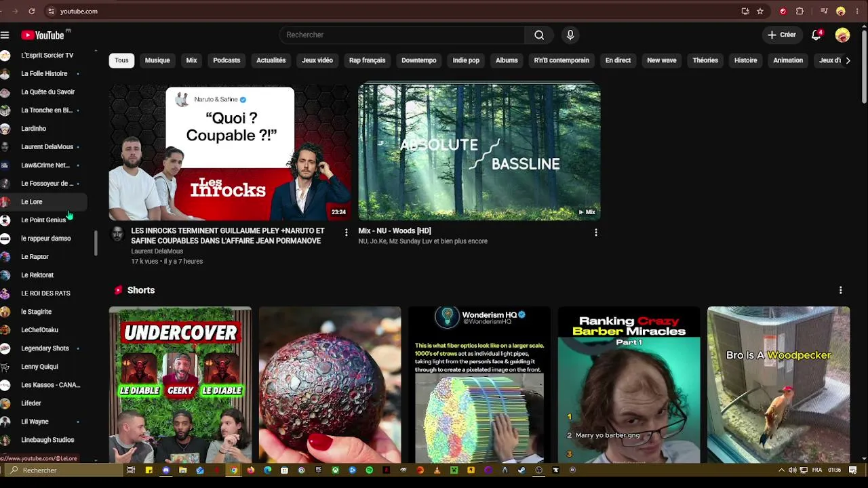
Task: Open the Le Lore channel
Action: coord(43,202)
